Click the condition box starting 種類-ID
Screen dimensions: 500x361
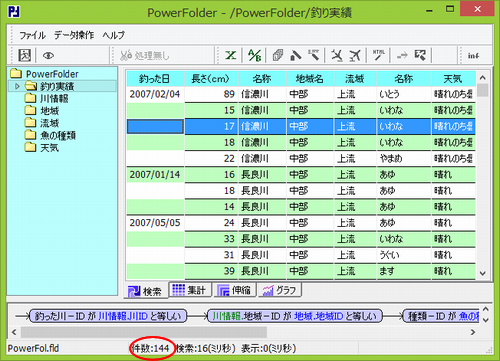pyautogui.click(x=441, y=316)
